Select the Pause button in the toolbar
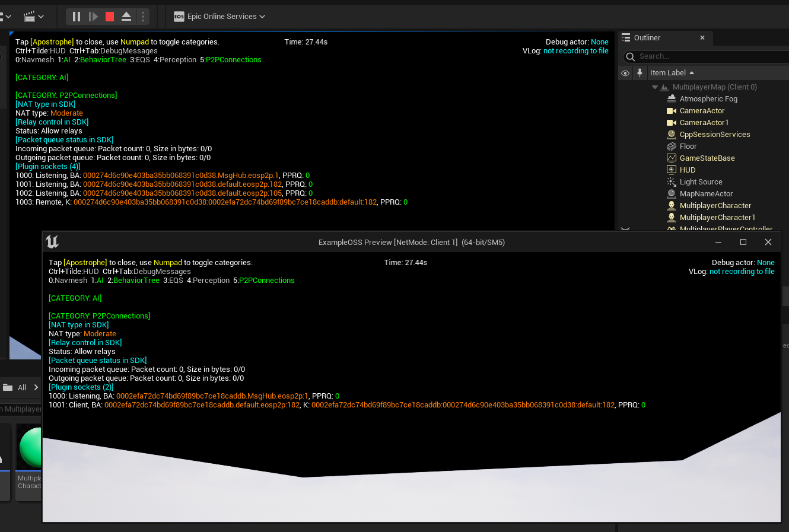This screenshot has width=789, height=532. point(76,16)
